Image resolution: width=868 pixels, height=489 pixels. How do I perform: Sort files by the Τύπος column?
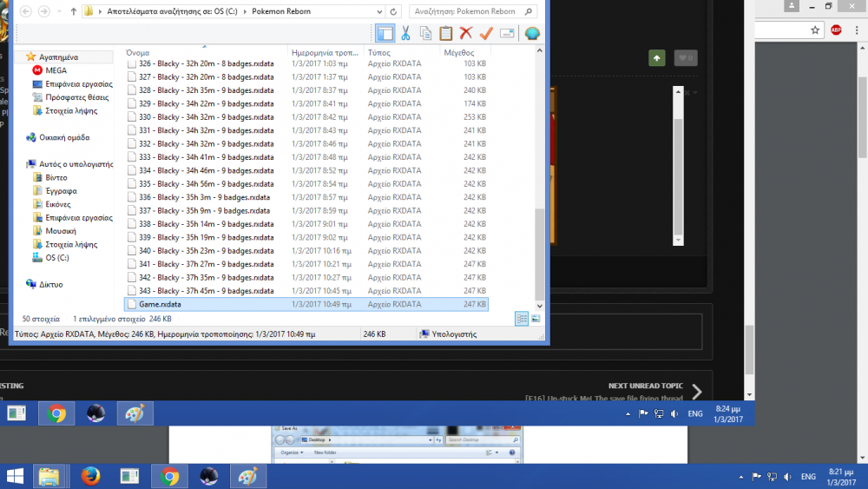379,53
